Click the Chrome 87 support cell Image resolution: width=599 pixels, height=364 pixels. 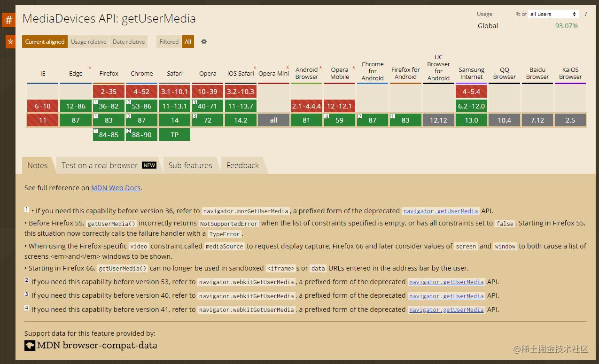coord(141,120)
